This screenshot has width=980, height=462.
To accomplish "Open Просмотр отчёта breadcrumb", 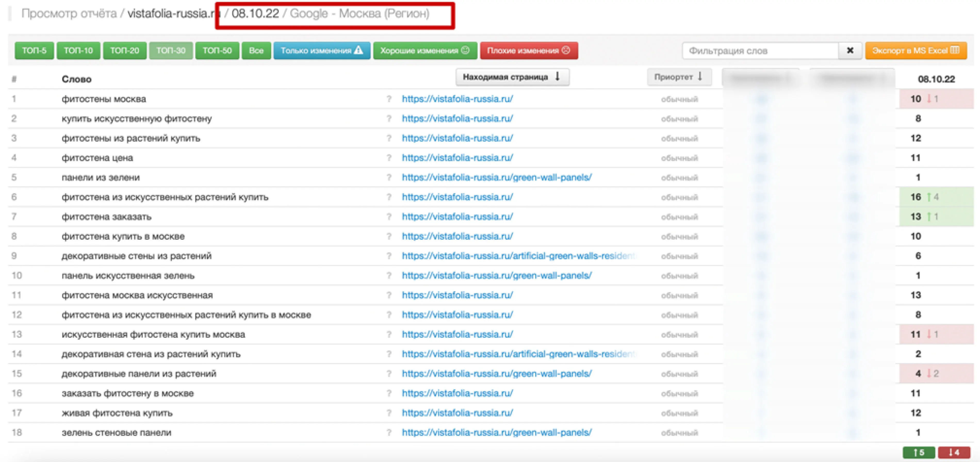I will pyautogui.click(x=69, y=14).
